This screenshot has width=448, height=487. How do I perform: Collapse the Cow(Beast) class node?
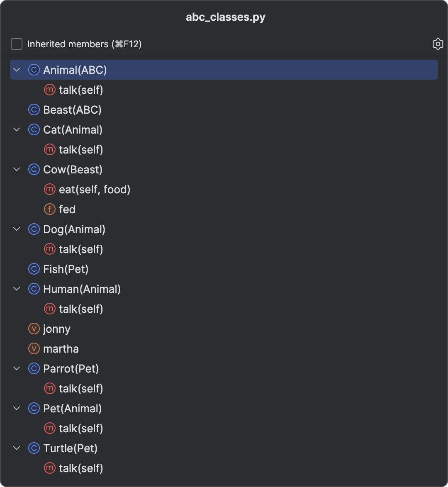coord(17,170)
